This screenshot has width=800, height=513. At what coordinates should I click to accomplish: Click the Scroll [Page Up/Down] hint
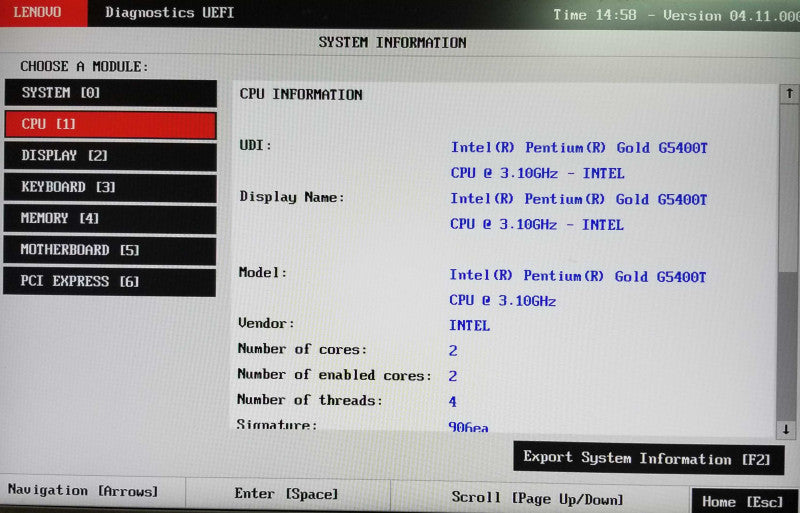click(x=537, y=498)
